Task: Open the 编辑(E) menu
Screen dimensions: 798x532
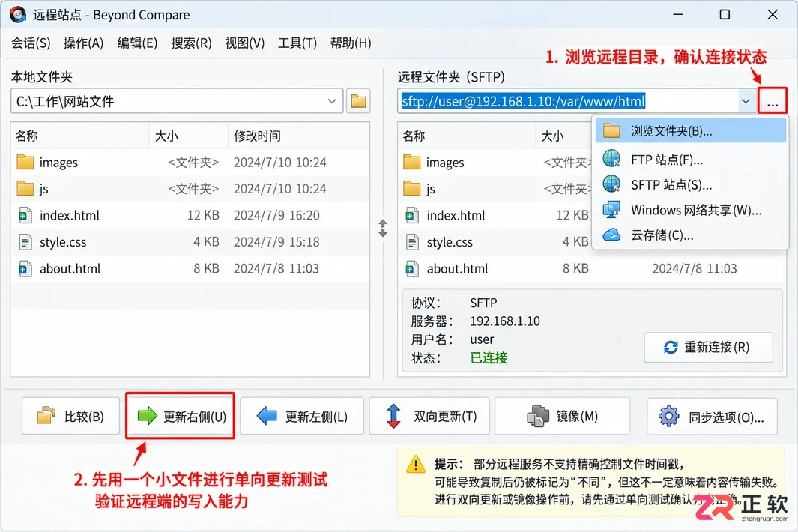Action: pyautogui.click(x=137, y=43)
